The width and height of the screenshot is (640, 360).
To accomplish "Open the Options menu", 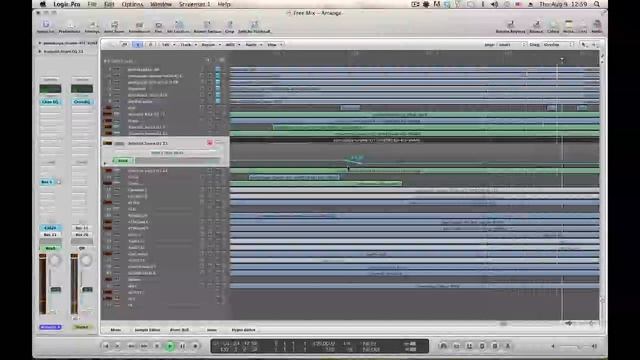I will (x=132, y=4).
